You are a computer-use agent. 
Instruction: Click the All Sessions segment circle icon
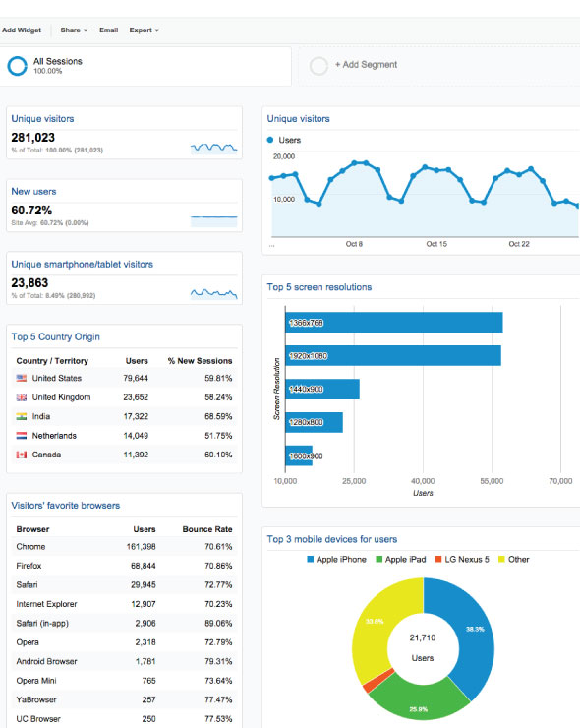(18, 66)
